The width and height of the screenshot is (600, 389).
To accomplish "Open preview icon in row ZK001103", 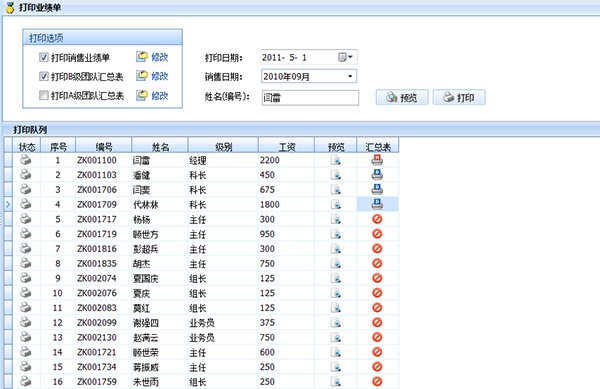I will point(336,175).
